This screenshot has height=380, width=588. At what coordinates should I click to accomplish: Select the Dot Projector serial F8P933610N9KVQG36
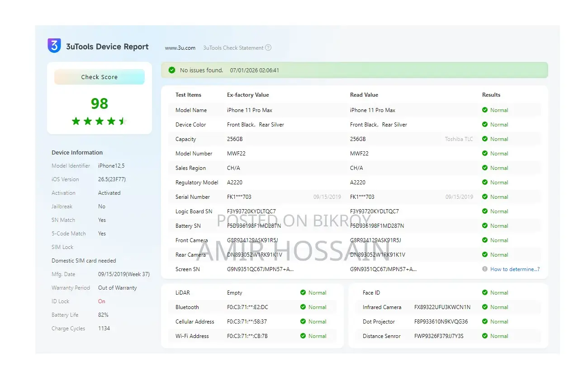point(441,321)
